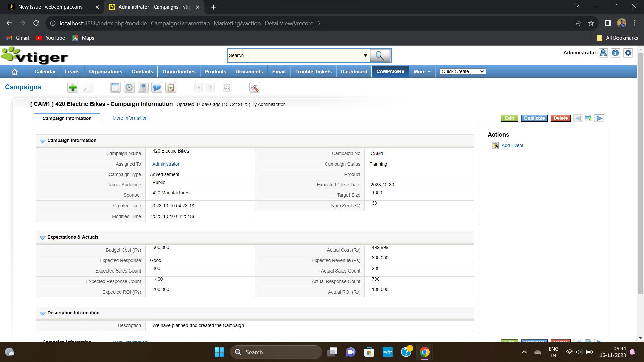This screenshot has width=644, height=362.
Task: Click the print icon next to Delete
Action: (x=588, y=118)
